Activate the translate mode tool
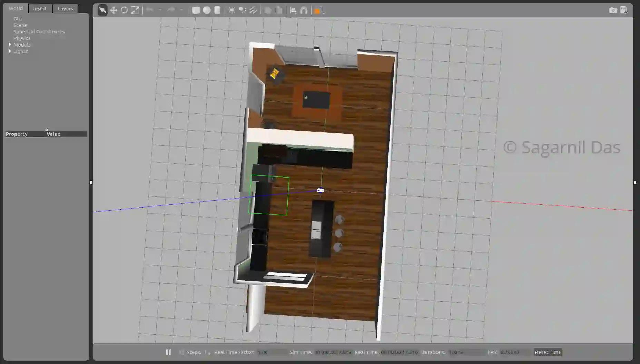 pyautogui.click(x=114, y=10)
